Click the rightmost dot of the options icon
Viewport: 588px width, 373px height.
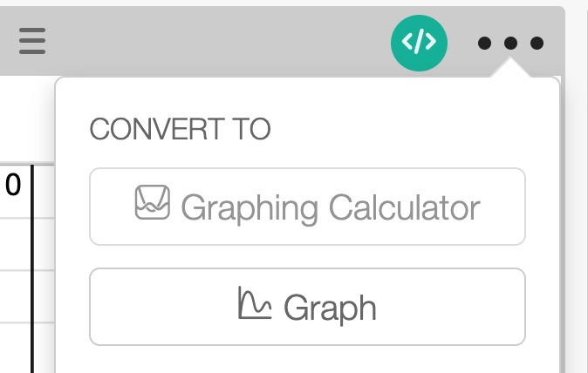coord(537,43)
